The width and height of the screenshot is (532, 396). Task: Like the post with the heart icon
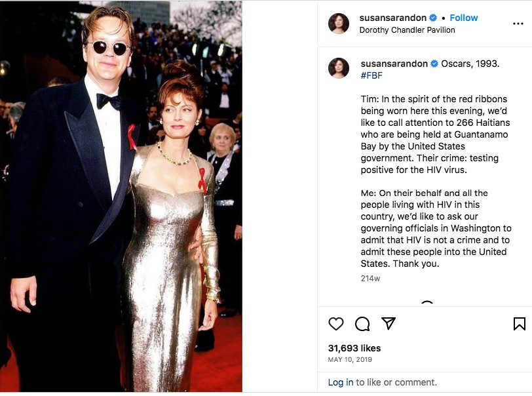336,323
